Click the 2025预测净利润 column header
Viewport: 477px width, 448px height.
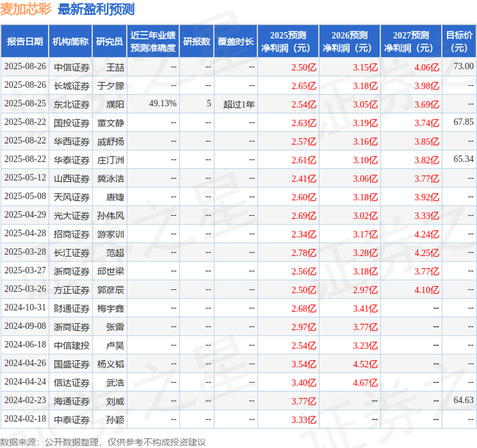pyautogui.click(x=288, y=42)
